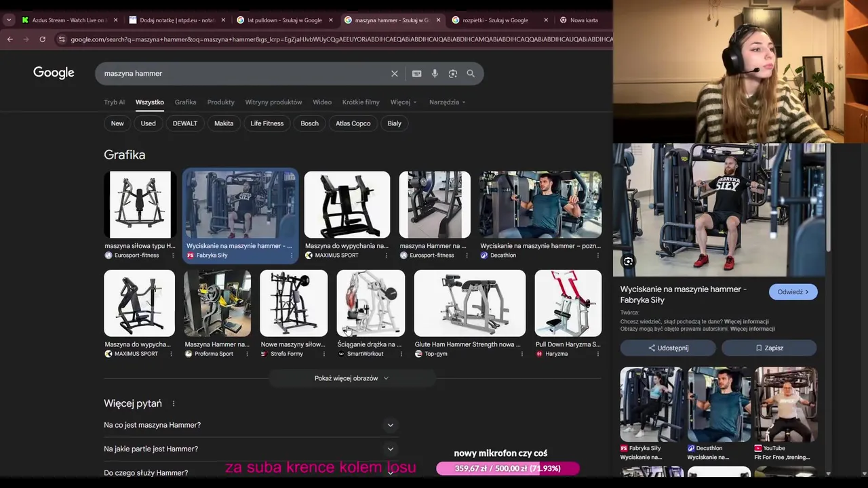
Task: Close the rozpiętki search tab
Action: click(x=546, y=20)
